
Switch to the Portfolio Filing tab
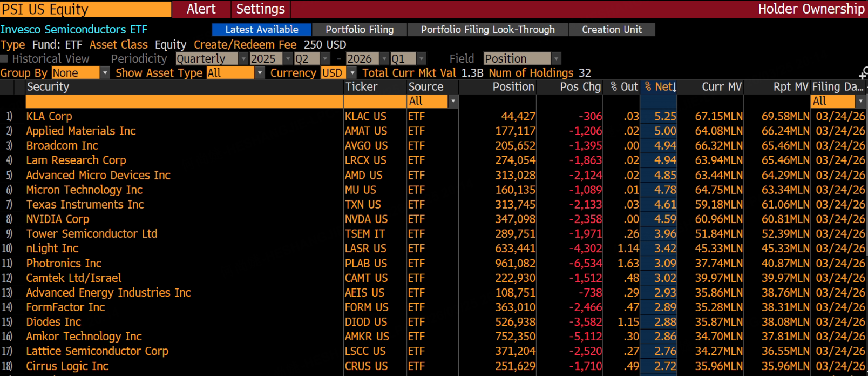[360, 30]
